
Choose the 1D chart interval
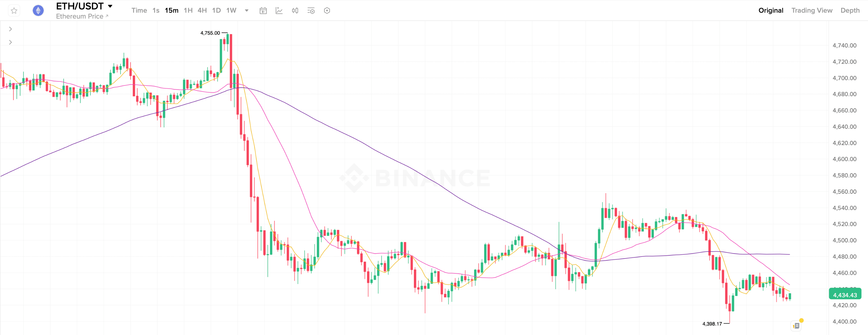coord(216,10)
